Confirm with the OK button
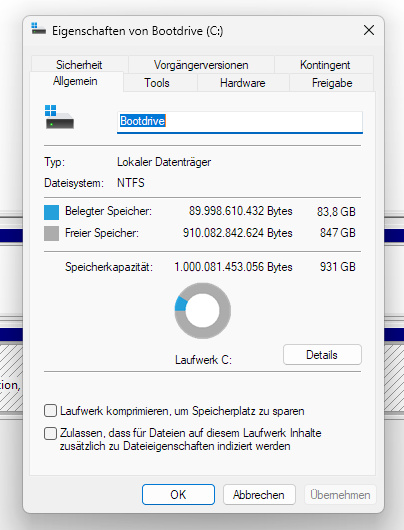 tap(178, 495)
